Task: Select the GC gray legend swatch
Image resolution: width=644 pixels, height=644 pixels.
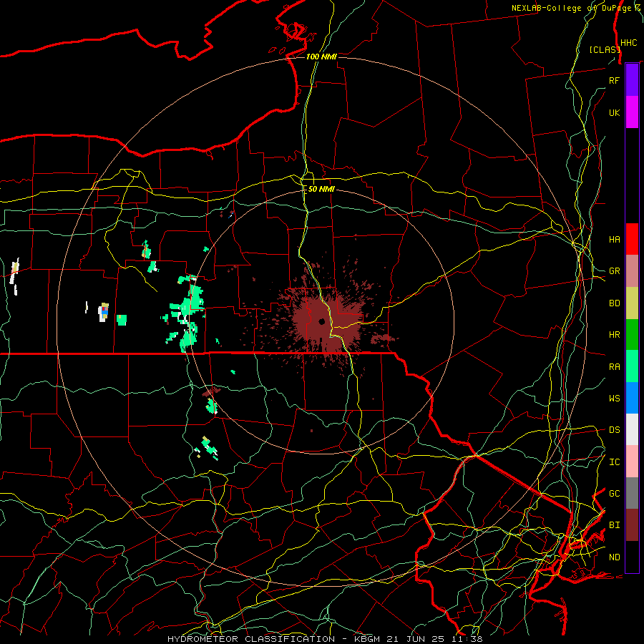Action: (x=632, y=493)
